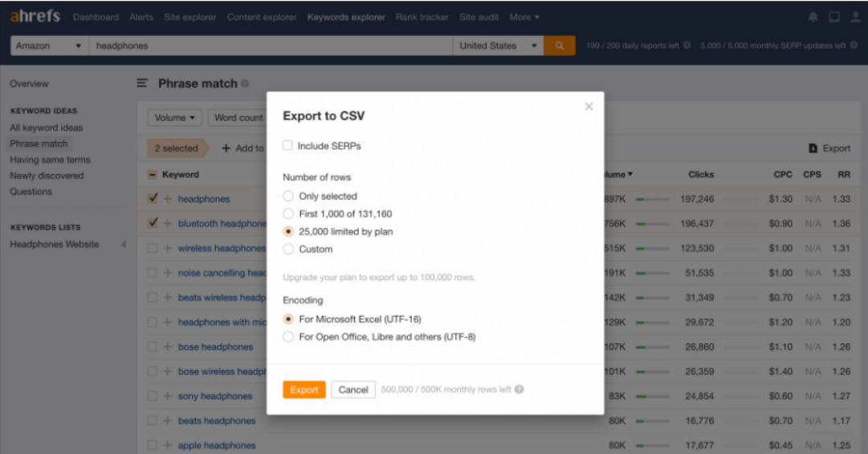Open the notifications bell icon

(x=813, y=17)
